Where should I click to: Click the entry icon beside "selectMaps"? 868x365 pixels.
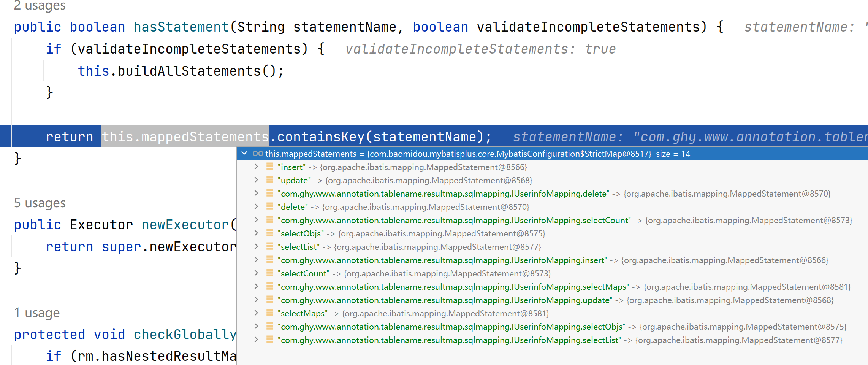click(x=270, y=313)
